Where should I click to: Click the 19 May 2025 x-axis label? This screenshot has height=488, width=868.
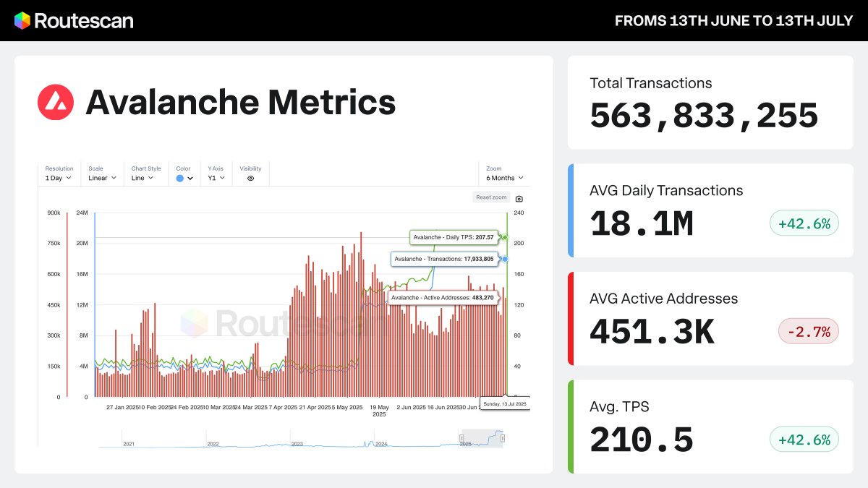pos(379,411)
